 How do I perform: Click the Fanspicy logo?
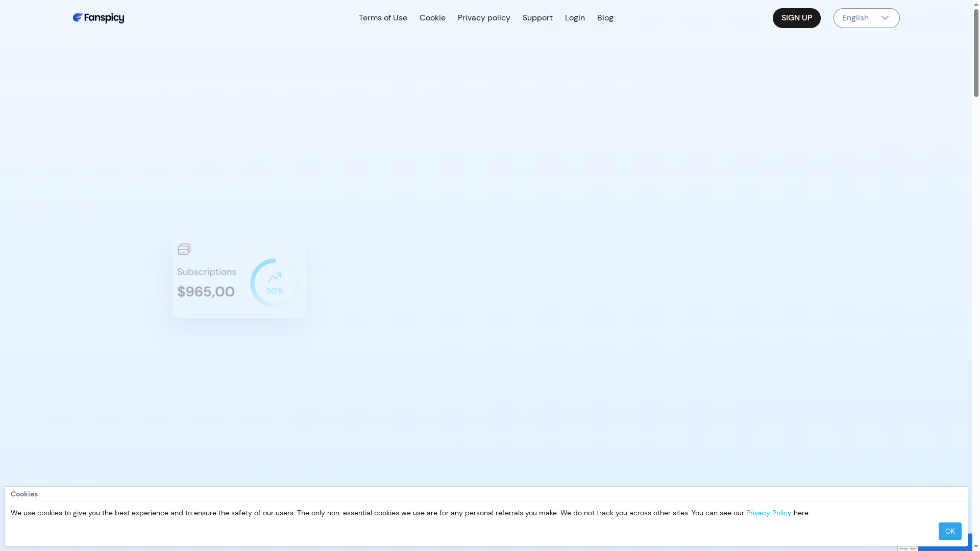click(99, 18)
